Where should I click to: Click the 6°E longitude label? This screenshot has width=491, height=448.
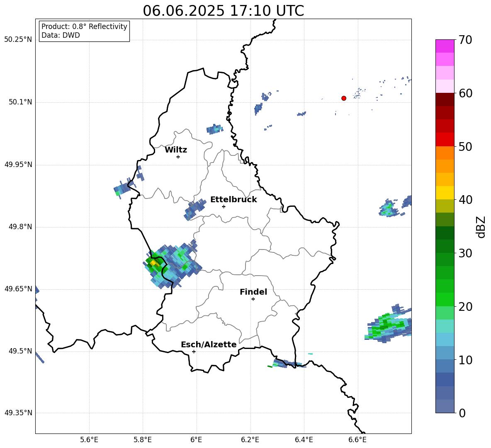coord(196,440)
